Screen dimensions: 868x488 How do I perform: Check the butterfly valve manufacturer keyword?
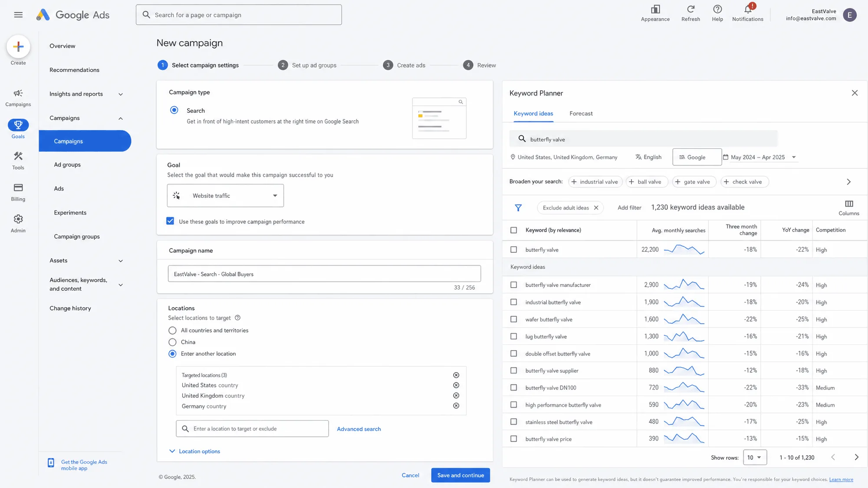click(514, 285)
